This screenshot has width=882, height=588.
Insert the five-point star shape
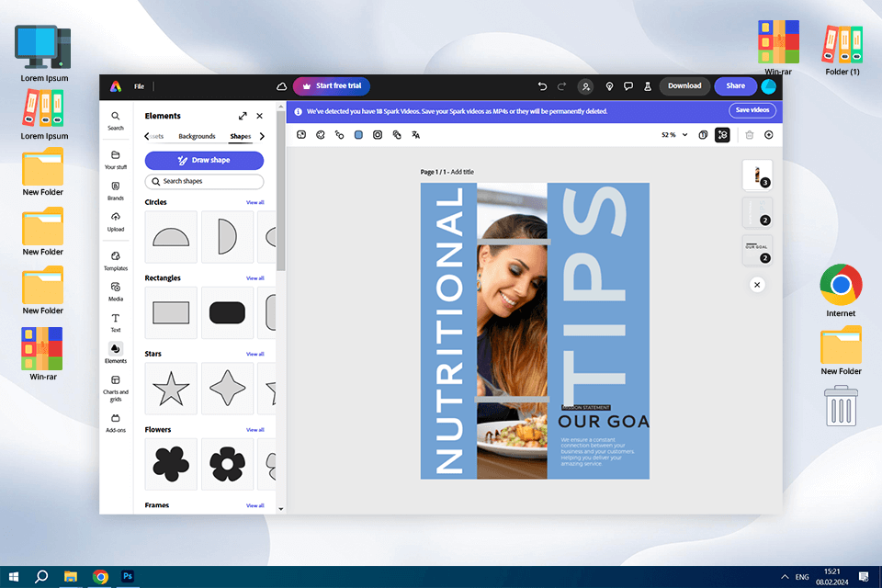171,389
